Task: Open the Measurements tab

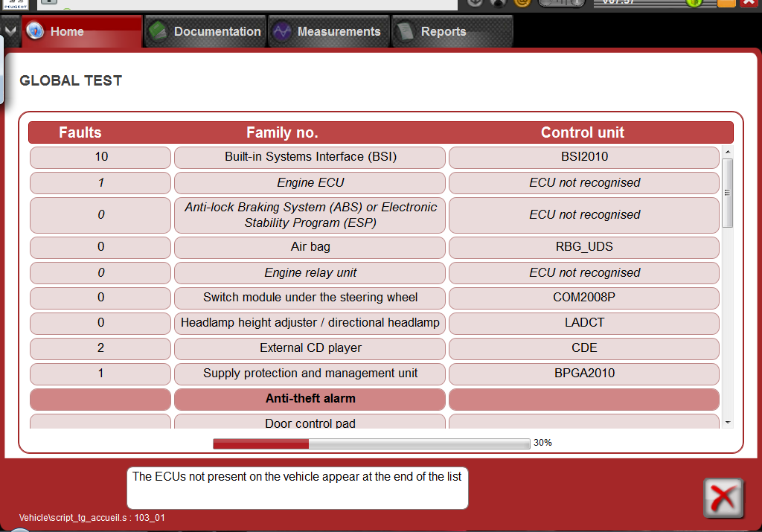Action: (x=329, y=31)
